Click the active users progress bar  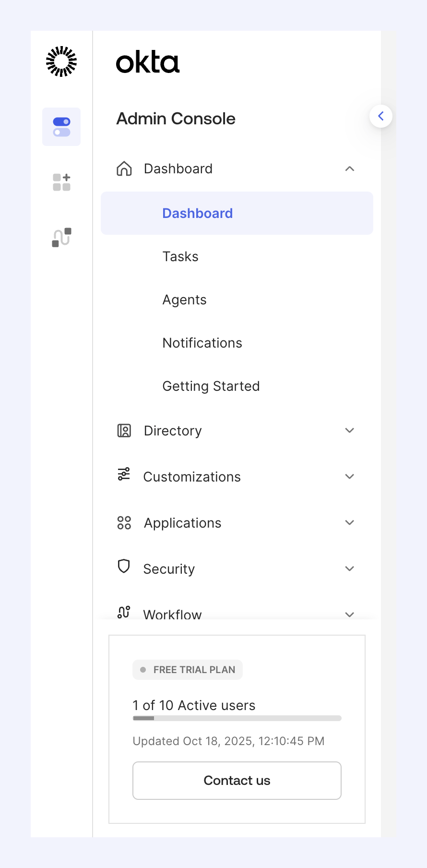[237, 718]
